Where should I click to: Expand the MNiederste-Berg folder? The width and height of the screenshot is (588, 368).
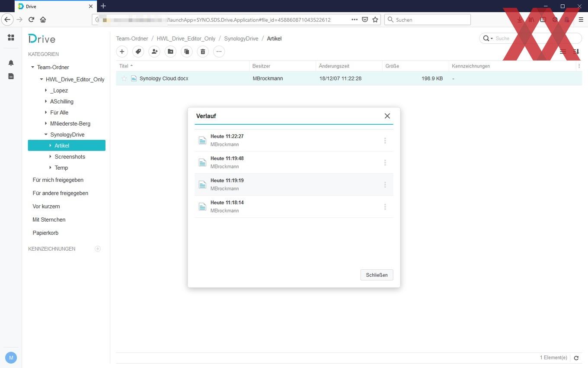46,123
